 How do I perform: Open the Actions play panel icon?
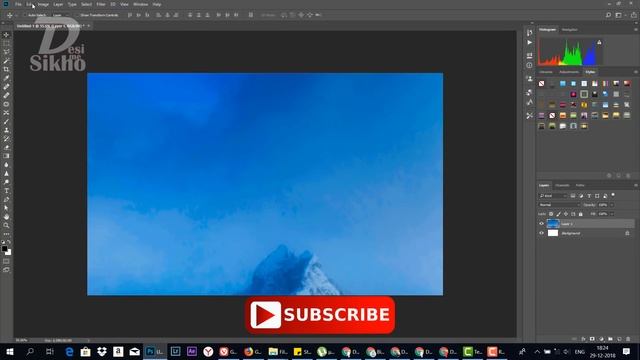(529, 42)
